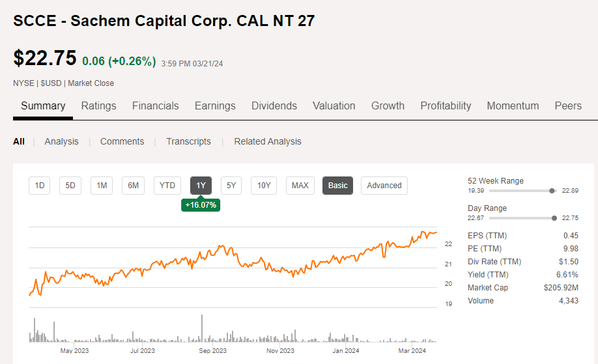Select the 6M chart range

(133, 186)
